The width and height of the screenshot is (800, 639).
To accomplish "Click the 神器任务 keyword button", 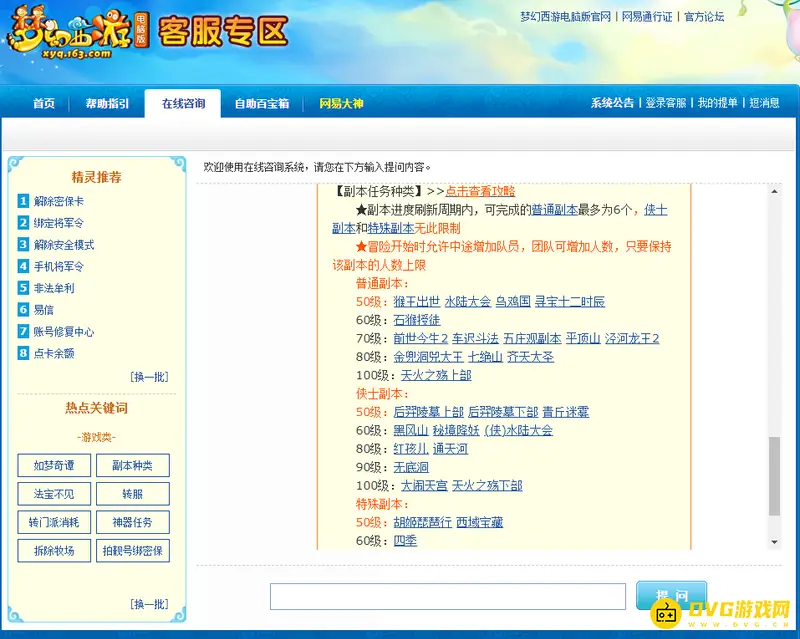I will [x=133, y=522].
